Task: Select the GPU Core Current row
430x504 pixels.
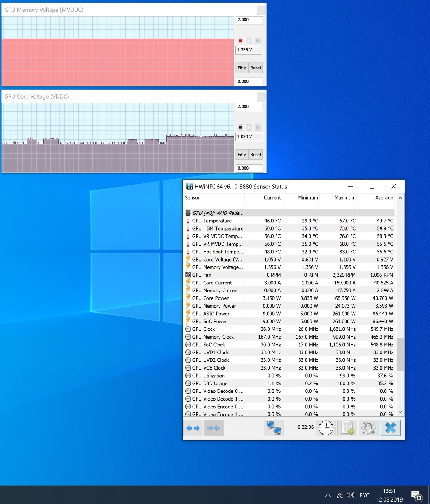Action: (289, 283)
